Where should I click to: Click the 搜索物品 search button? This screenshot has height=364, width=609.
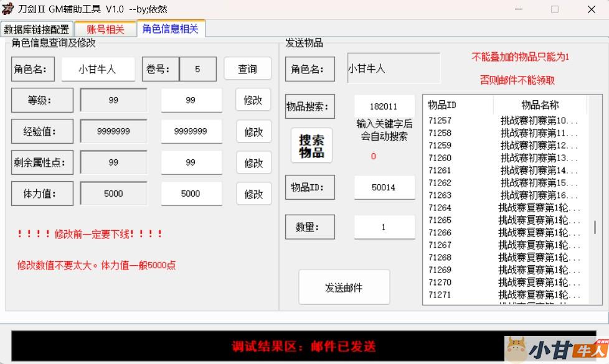pos(311,146)
